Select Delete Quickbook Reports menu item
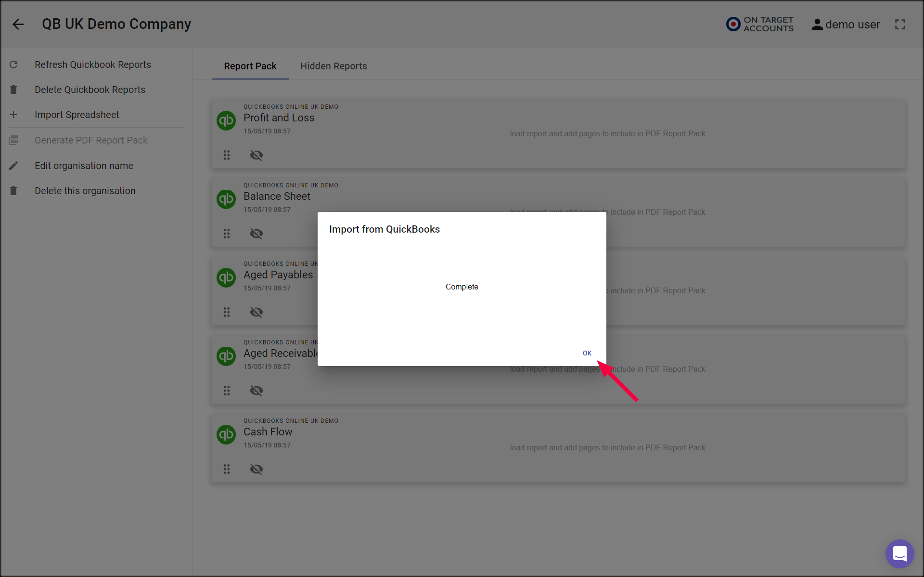 click(x=96, y=90)
